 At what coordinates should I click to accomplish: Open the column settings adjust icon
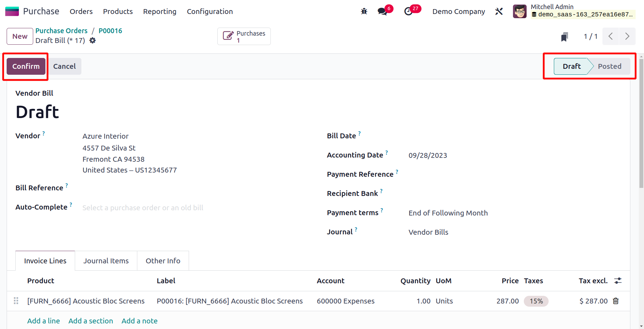coord(618,281)
